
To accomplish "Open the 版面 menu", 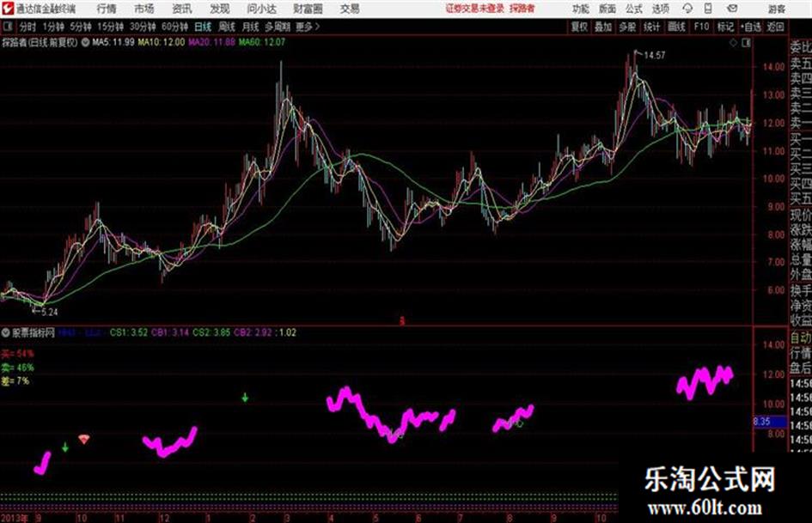I will [x=607, y=9].
